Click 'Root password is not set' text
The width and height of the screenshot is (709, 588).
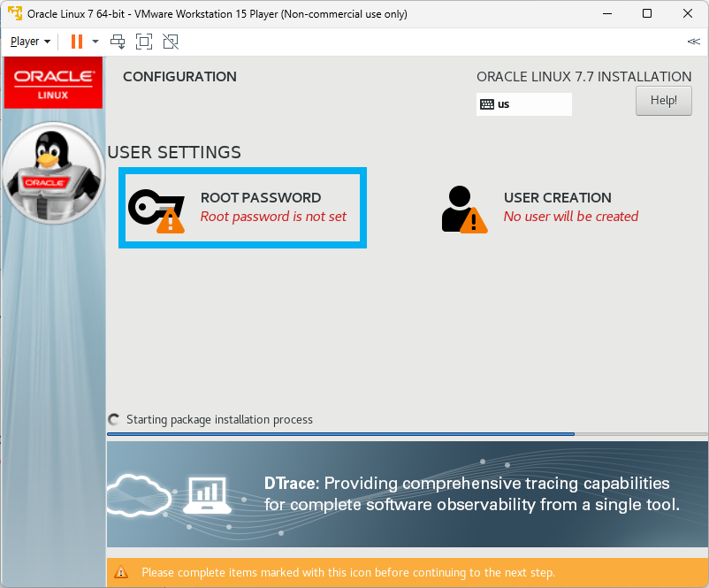coord(273,217)
